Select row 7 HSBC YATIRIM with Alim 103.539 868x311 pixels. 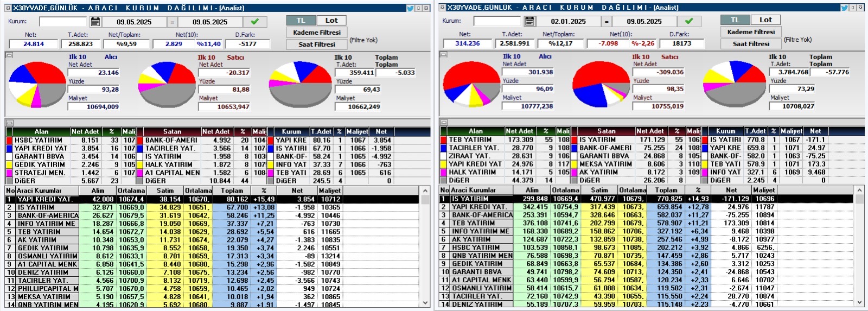pyautogui.click(x=647, y=247)
